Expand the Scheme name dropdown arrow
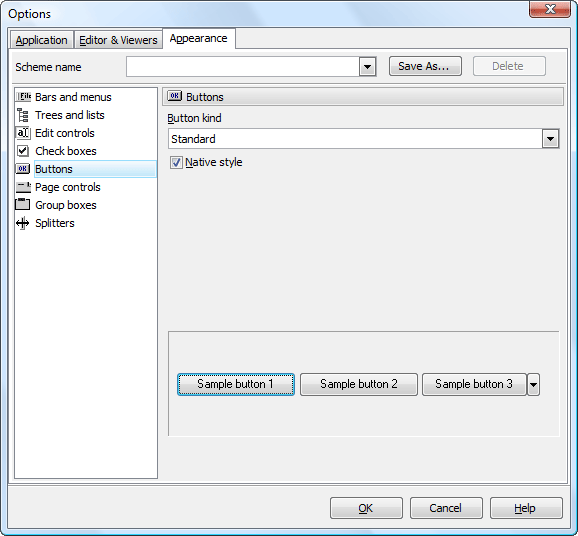The height and width of the screenshot is (536, 578). [x=368, y=67]
